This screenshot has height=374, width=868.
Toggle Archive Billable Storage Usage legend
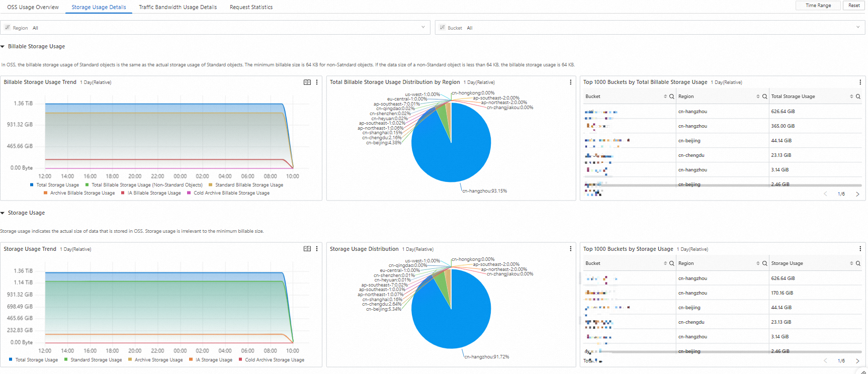pos(79,193)
